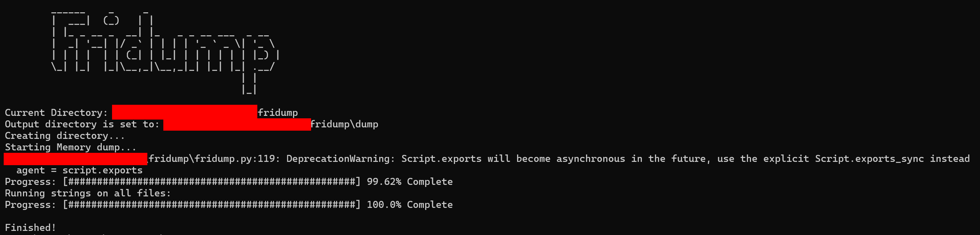Click the "agent = script.exports" code line
The height and width of the screenshot is (235, 980).
(x=79, y=170)
